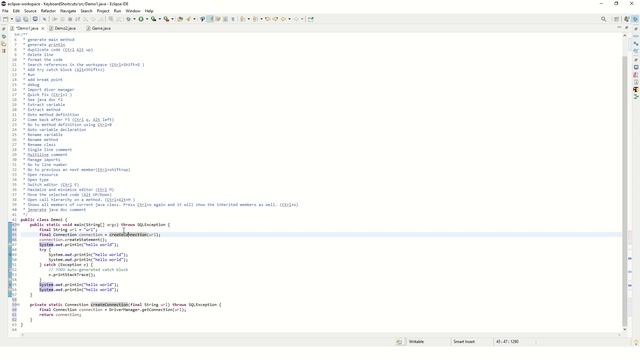Expand the Coverage dropdown arrow
Viewport: 640px width, 360px height.
[160, 19]
